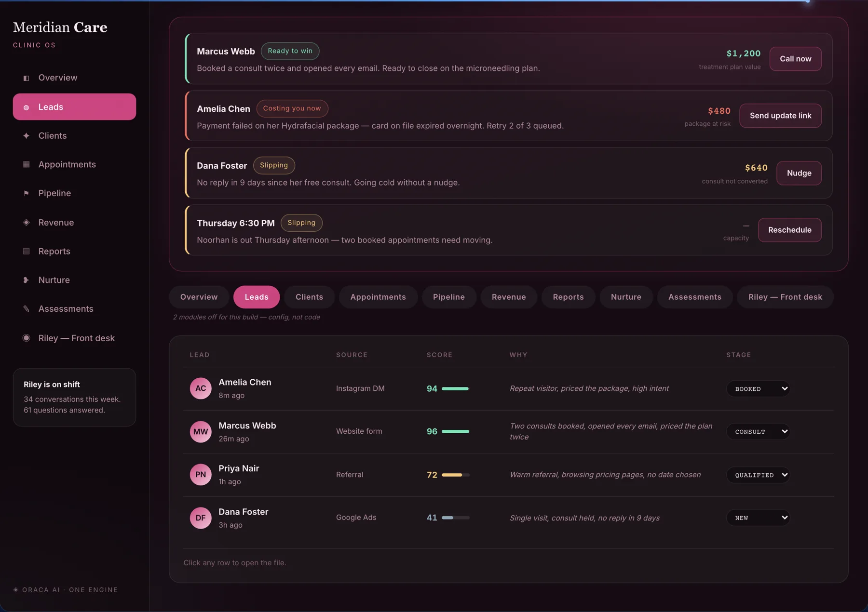868x612 pixels.
Task: Click Marcus Webb's MW avatar
Action: [x=201, y=432]
